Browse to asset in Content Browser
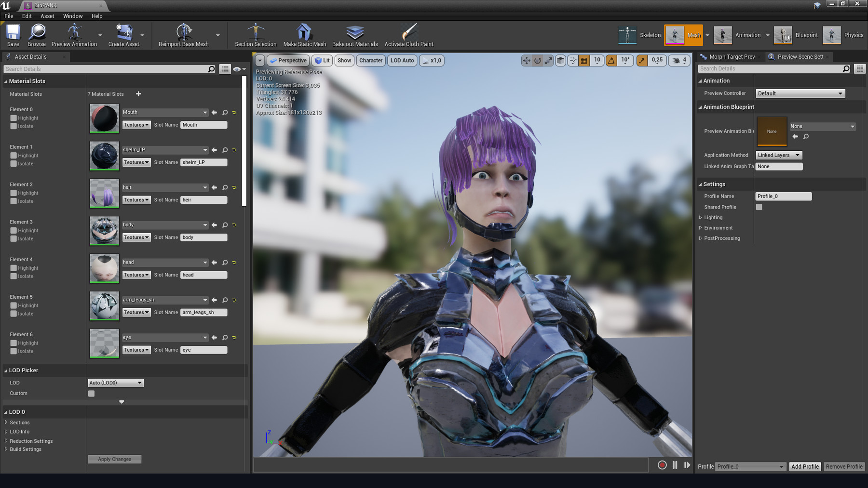Image resolution: width=868 pixels, height=488 pixels. (x=37, y=35)
